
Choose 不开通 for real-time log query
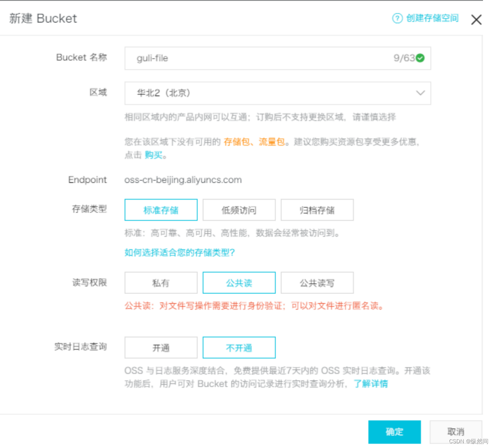pos(239,347)
